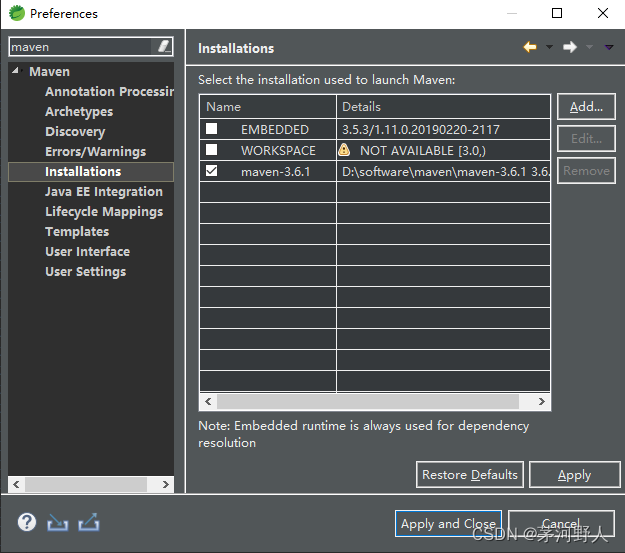Open the help question mark icon

[x=27, y=522]
